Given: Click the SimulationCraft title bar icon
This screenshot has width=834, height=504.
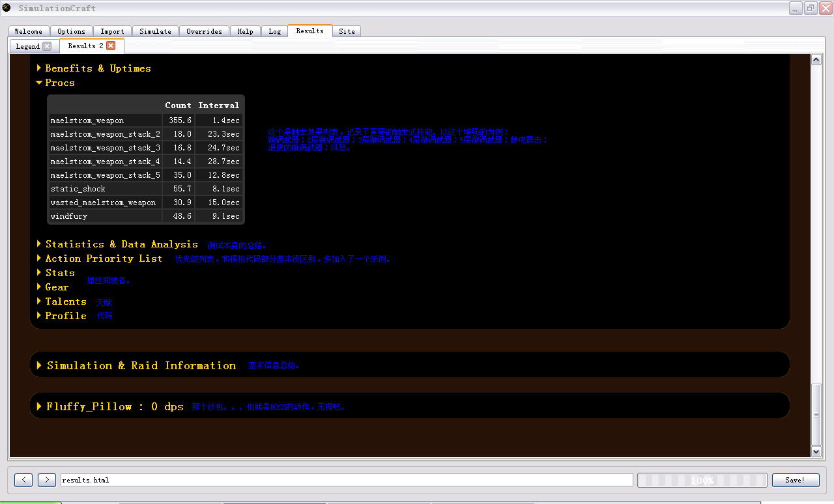Looking at the screenshot, I should point(7,8).
